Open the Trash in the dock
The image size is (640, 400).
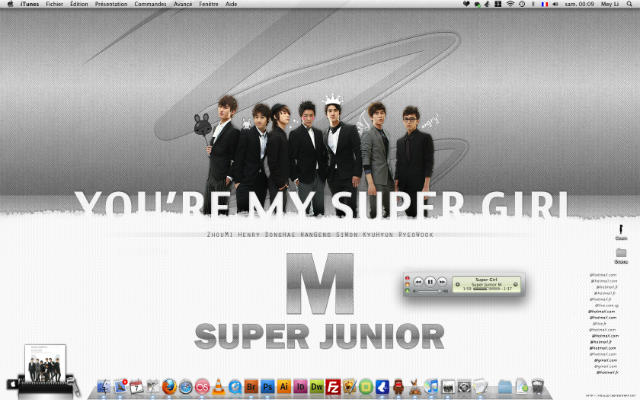coord(538,386)
